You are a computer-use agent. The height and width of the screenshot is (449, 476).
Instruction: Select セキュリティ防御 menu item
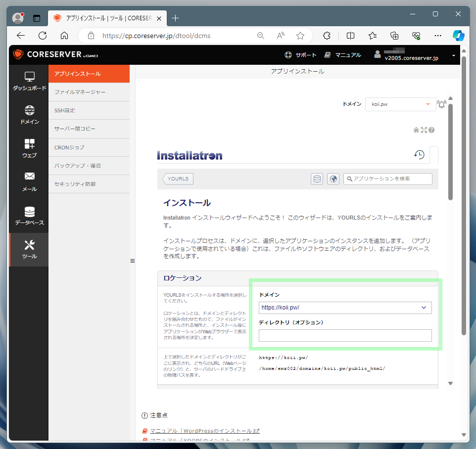tap(89, 184)
